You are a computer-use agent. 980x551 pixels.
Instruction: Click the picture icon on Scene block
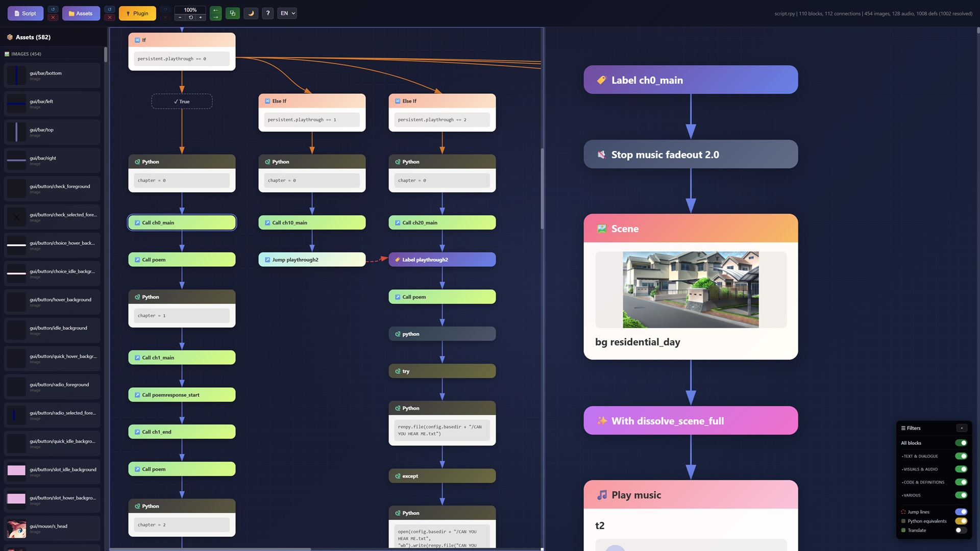pos(602,229)
